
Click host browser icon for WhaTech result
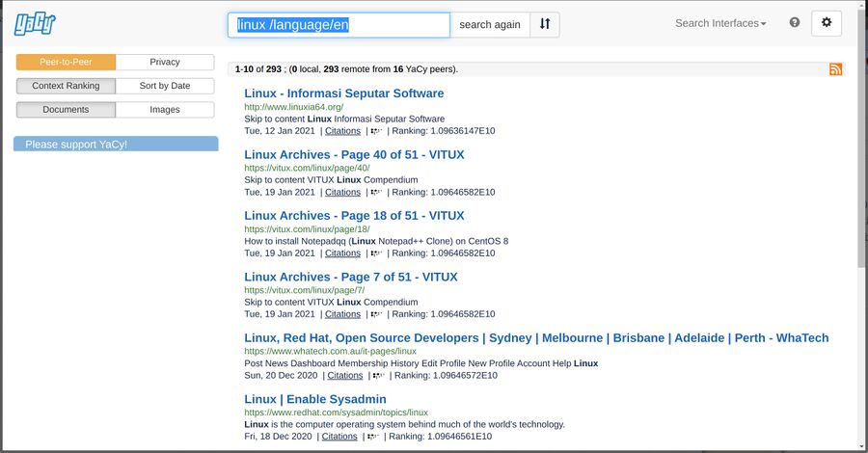(379, 376)
